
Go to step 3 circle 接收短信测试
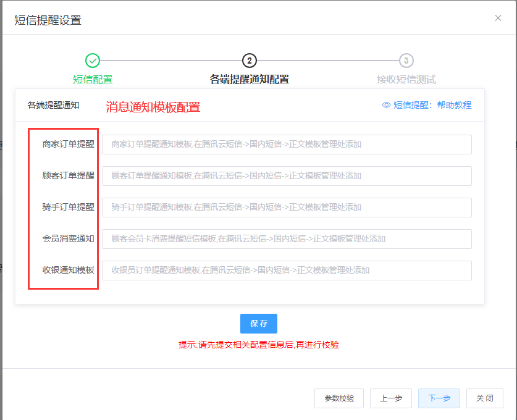(x=406, y=61)
